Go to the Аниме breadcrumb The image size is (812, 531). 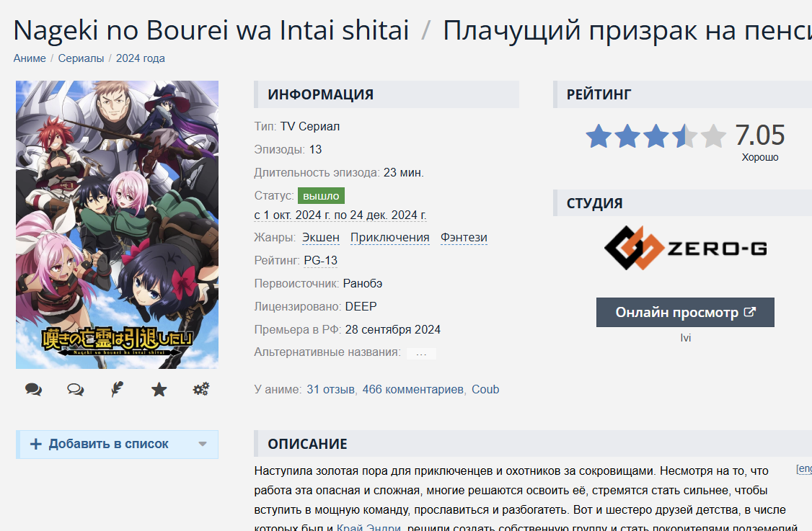pos(30,58)
